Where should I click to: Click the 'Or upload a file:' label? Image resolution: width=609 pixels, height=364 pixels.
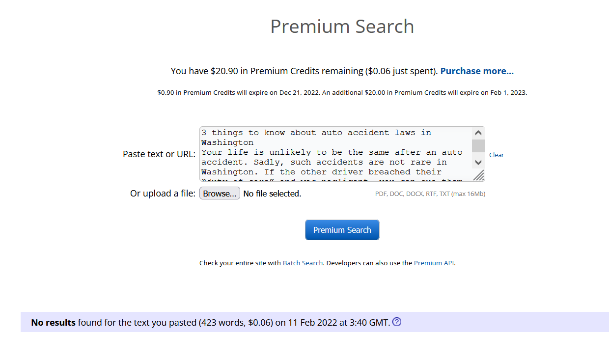tap(163, 194)
